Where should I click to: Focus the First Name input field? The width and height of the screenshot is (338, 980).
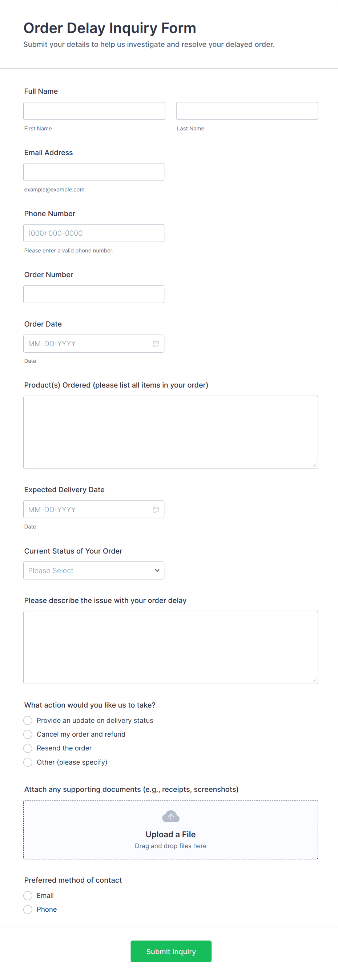point(94,111)
